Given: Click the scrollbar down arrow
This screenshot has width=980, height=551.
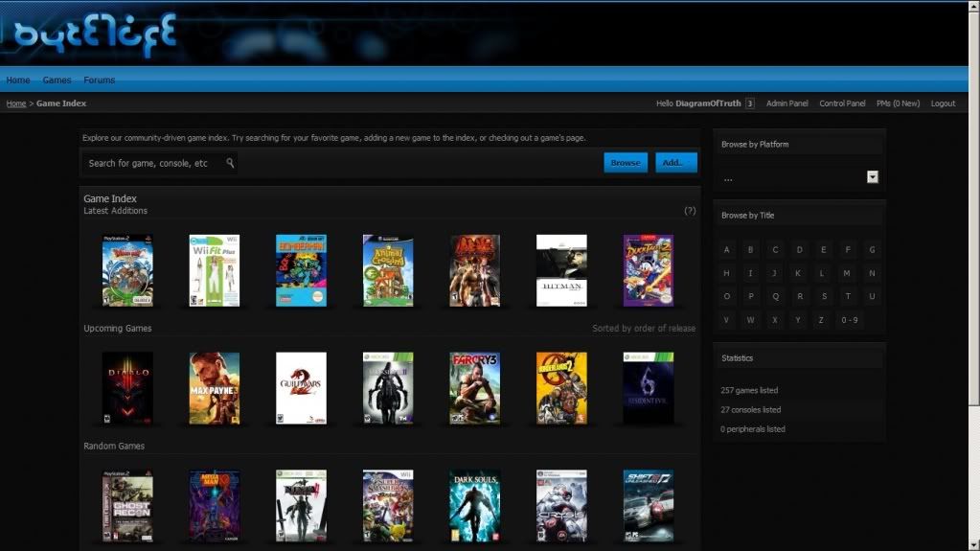Looking at the screenshot, I should (x=974, y=546).
